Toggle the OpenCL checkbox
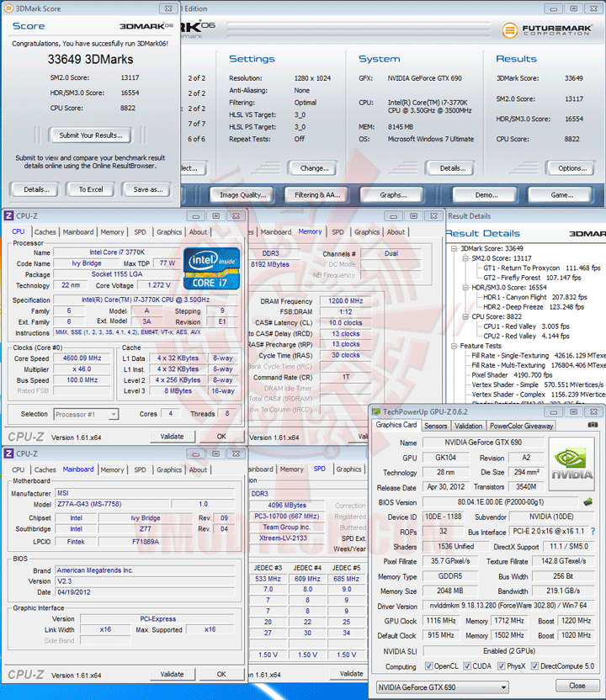Screen dimensions: 606x700 pos(428,666)
